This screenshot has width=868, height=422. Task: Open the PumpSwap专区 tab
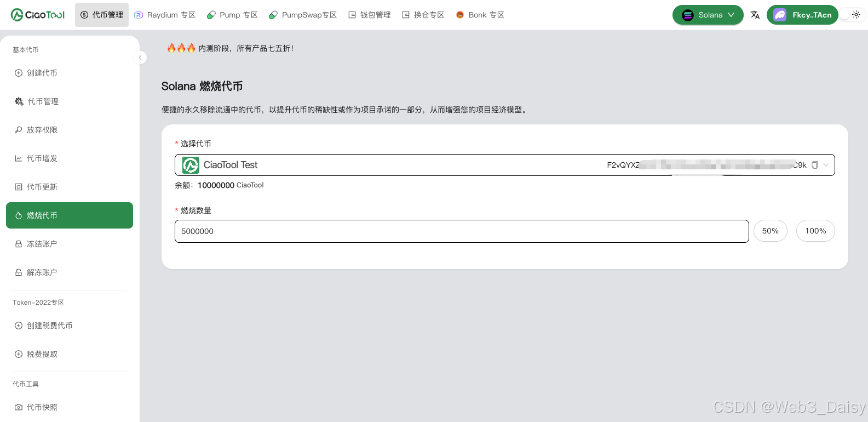pyautogui.click(x=303, y=15)
